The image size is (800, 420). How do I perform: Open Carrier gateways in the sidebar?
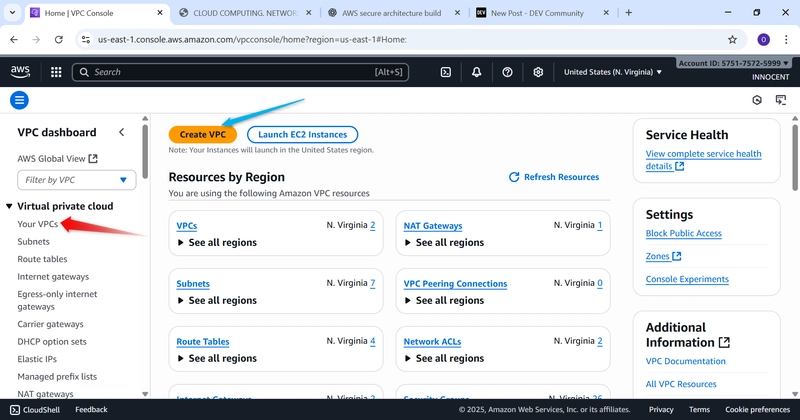(x=50, y=324)
